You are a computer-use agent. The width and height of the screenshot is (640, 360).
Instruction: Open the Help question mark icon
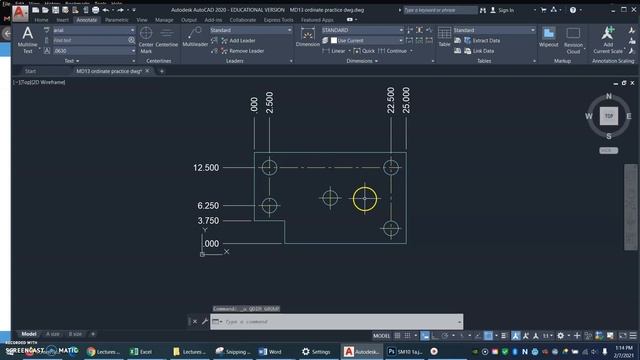tap(573, 10)
